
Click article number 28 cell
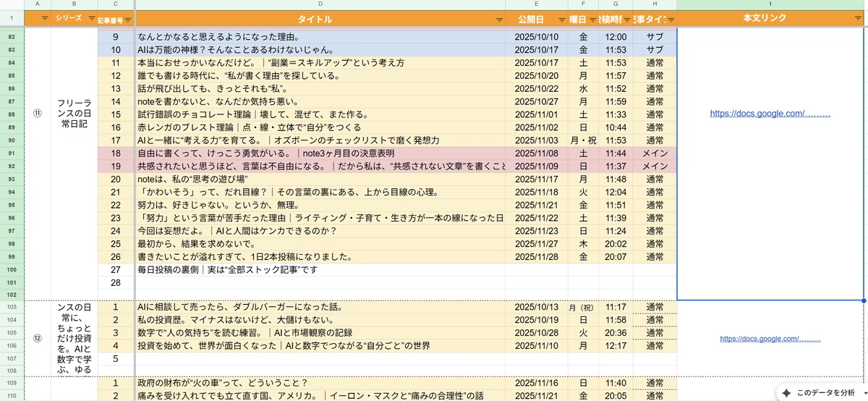116,283
